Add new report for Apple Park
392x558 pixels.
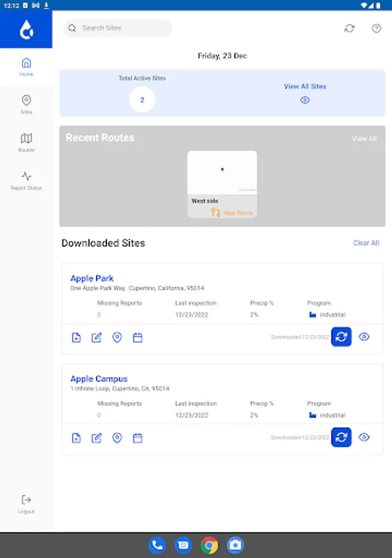click(76, 337)
